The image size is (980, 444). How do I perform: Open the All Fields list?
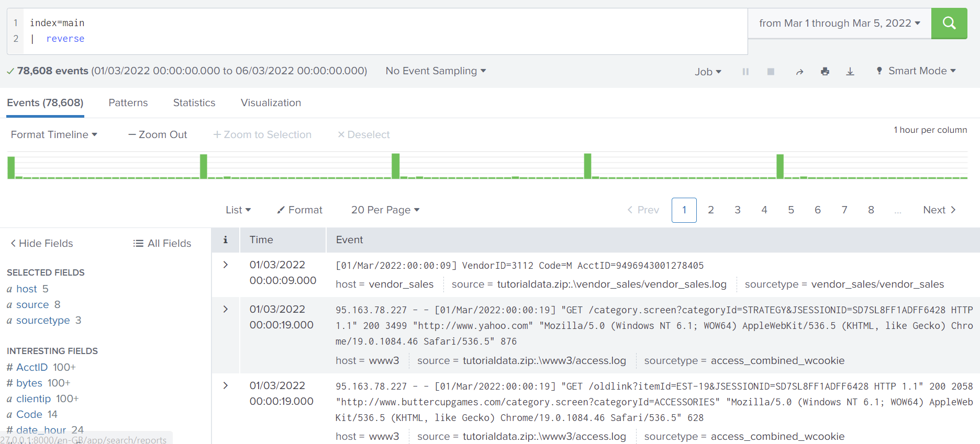point(162,243)
